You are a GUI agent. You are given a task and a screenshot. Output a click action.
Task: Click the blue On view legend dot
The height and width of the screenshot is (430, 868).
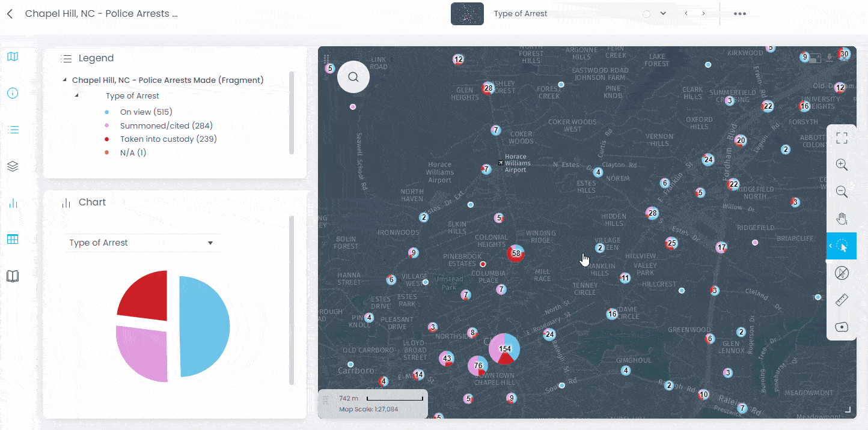pyautogui.click(x=107, y=112)
